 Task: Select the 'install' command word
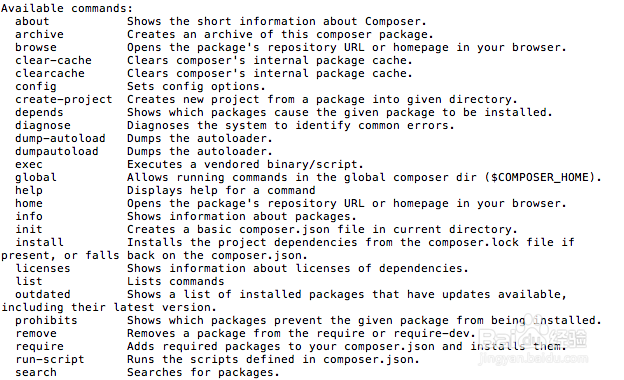pos(39,242)
